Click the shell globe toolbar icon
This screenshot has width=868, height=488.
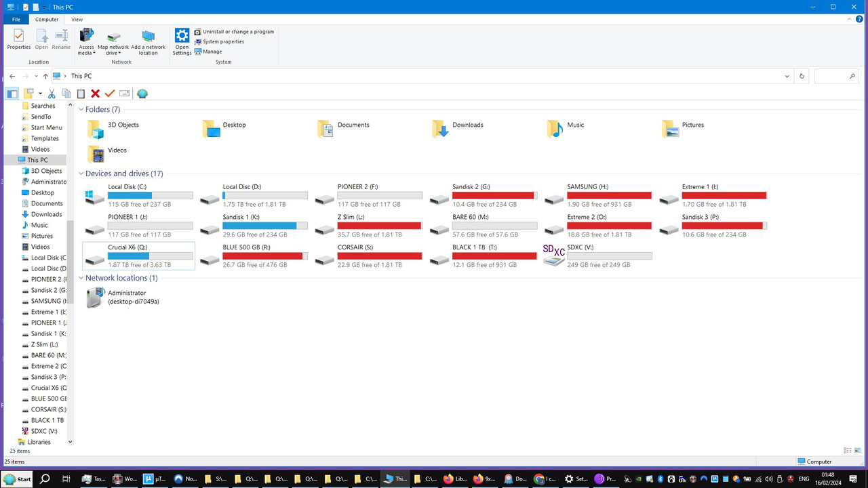(x=142, y=94)
